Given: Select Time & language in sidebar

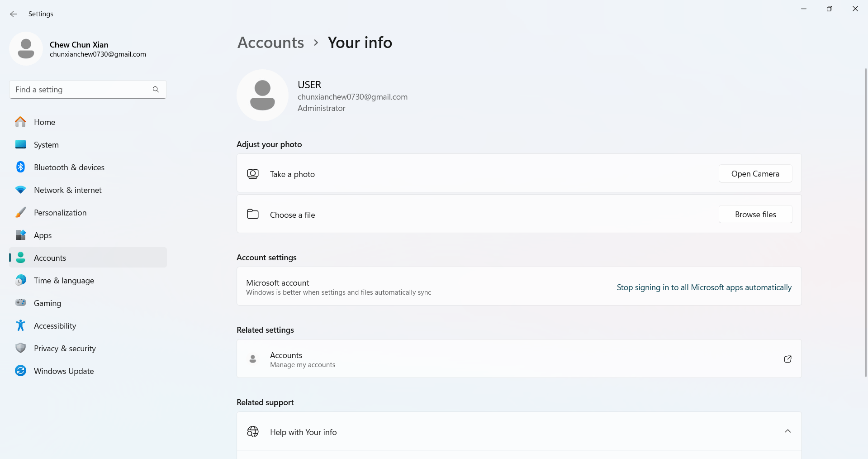Looking at the screenshot, I should click(88, 280).
